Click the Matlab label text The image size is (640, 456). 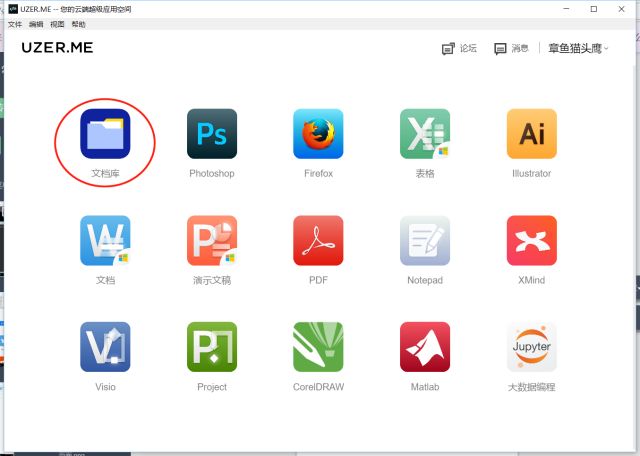[x=425, y=387]
